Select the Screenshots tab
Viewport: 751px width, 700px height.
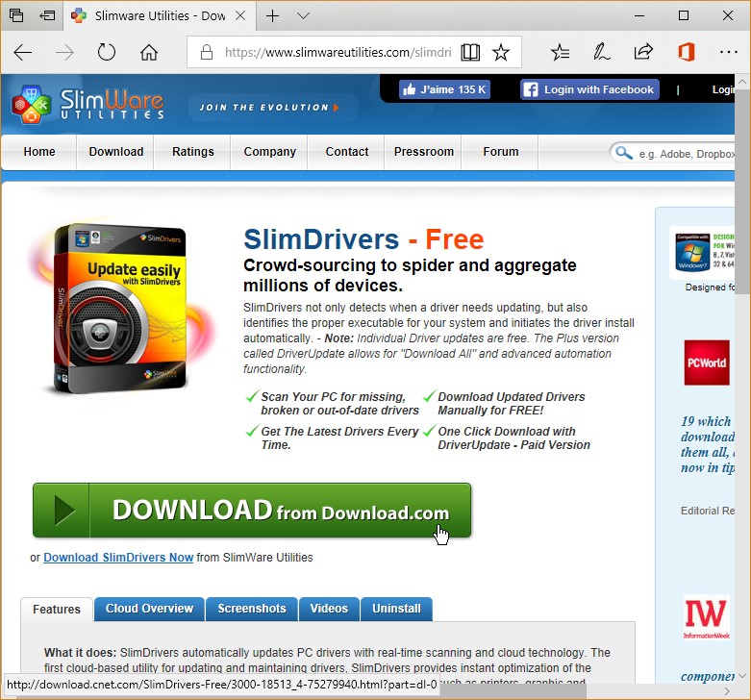(252, 609)
